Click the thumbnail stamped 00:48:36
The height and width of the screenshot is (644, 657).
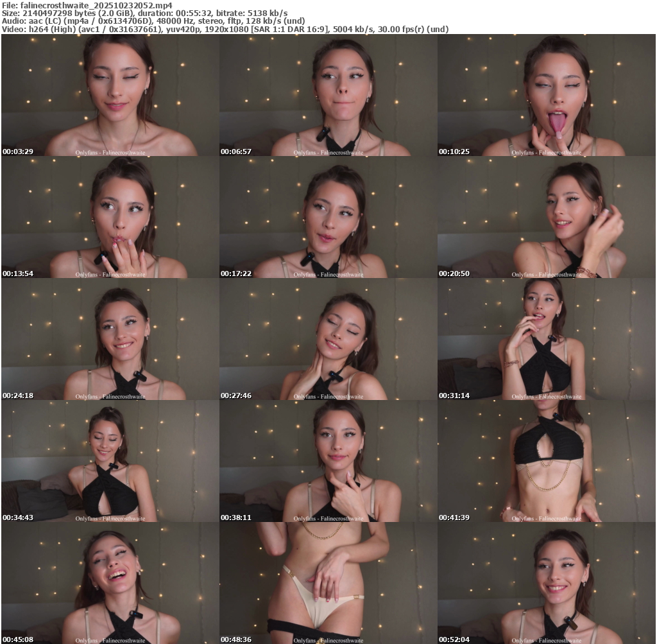click(x=328, y=583)
